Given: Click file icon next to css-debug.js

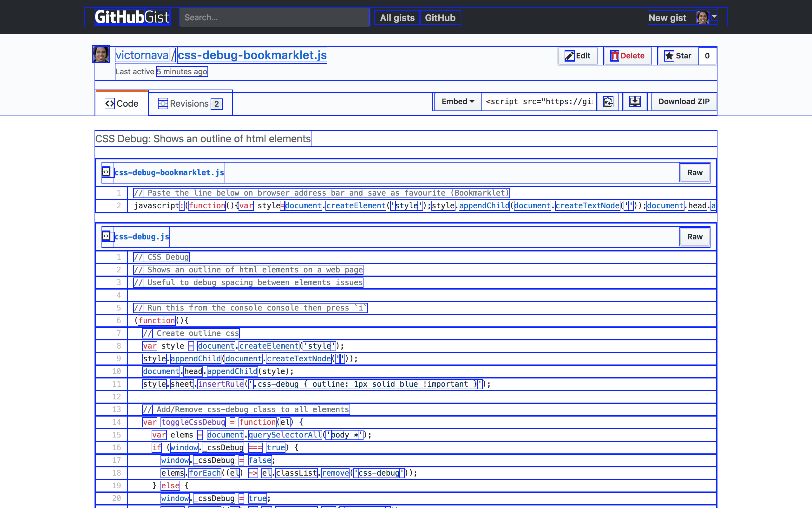Looking at the screenshot, I should 106,236.
